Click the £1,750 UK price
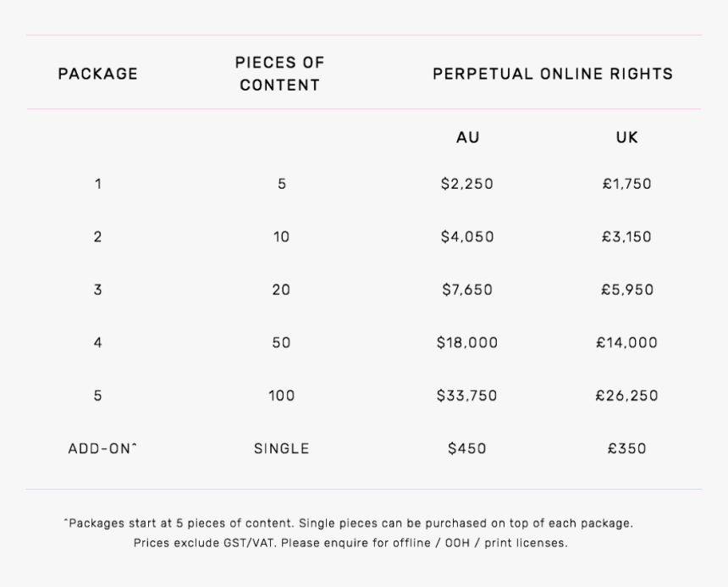Image resolution: width=728 pixels, height=587 pixels. tap(626, 184)
